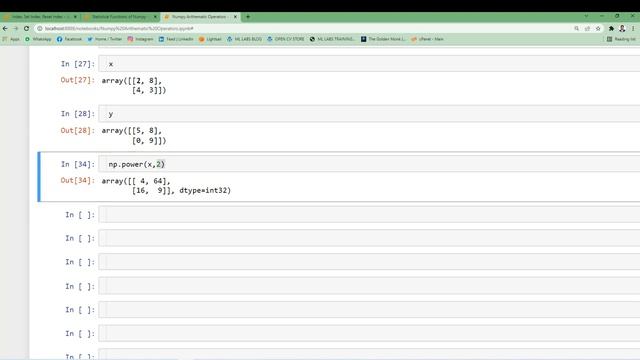Click the Out[27] output prompt

78,80
